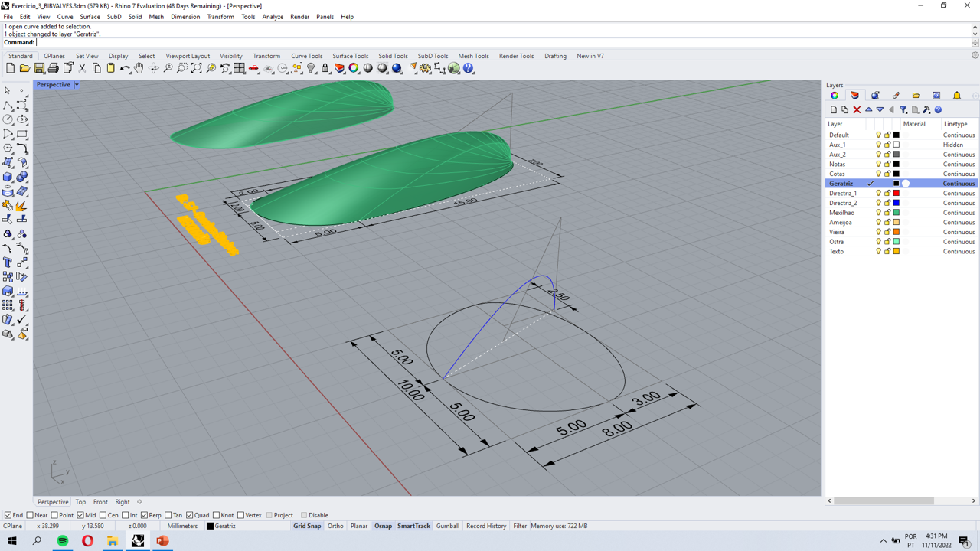Select the Rectangle tool in the sidebar
Screen dimensions: 980x551
click(22, 134)
